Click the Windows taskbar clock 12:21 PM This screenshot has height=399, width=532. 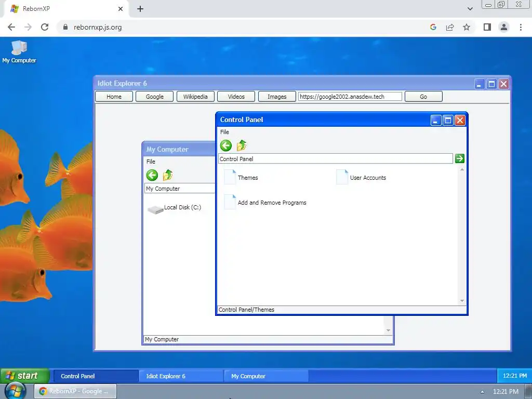(506, 392)
